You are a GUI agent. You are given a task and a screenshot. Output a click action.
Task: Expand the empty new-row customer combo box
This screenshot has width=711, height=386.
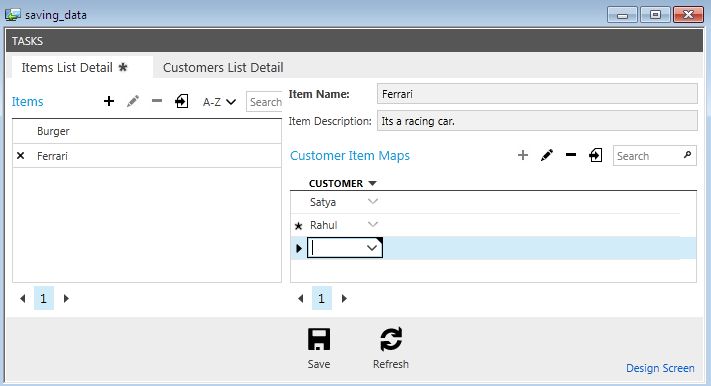(372, 248)
